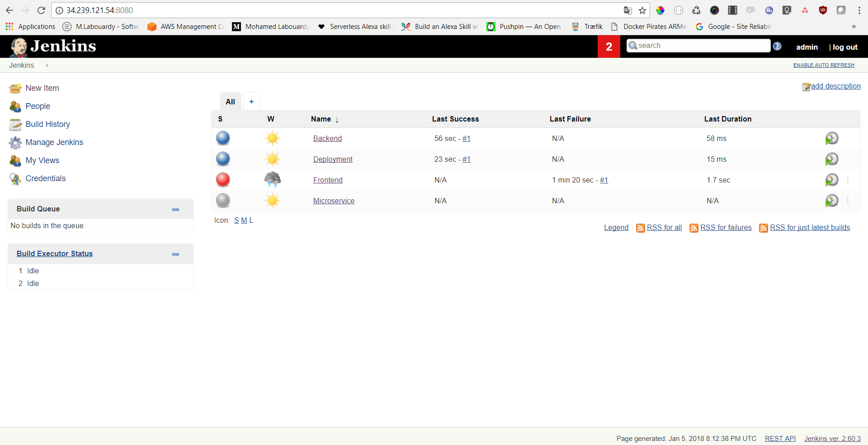Click the add description link
The image size is (868, 445).
point(835,86)
